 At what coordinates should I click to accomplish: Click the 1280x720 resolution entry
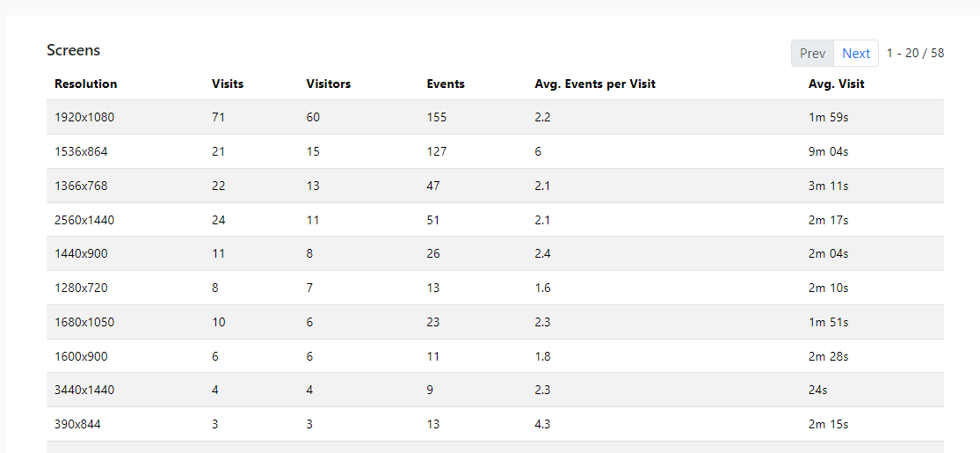click(81, 288)
